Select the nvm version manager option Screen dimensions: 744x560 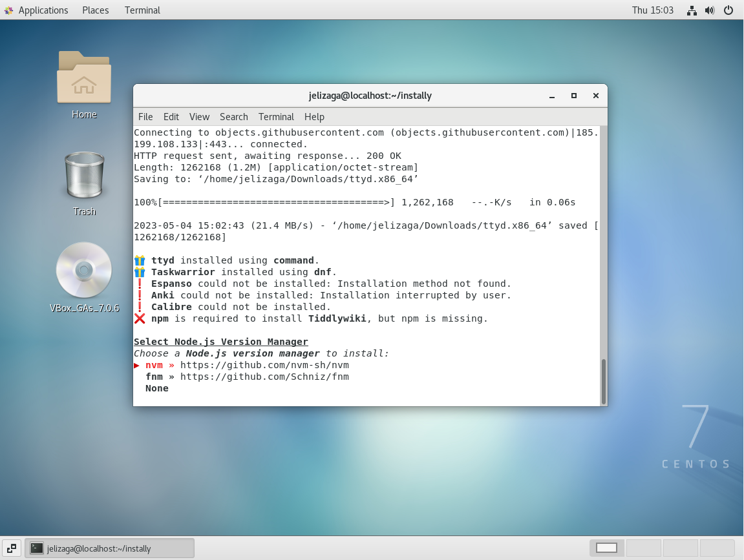click(x=154, y=365)
